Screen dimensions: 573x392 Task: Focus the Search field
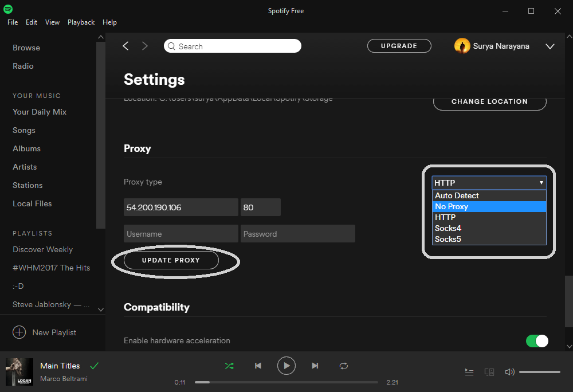[x=233, y=46]
